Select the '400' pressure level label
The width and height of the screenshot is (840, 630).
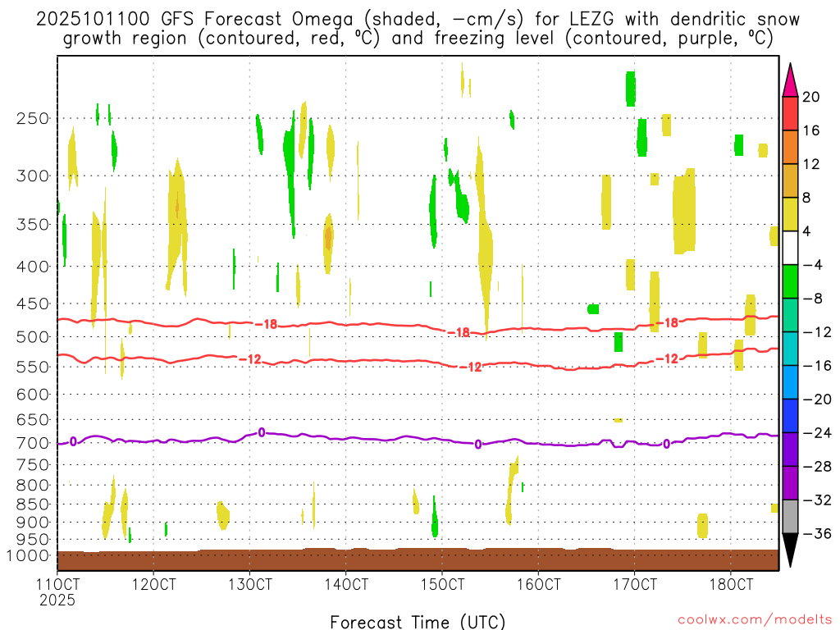[x=33, y=267]
